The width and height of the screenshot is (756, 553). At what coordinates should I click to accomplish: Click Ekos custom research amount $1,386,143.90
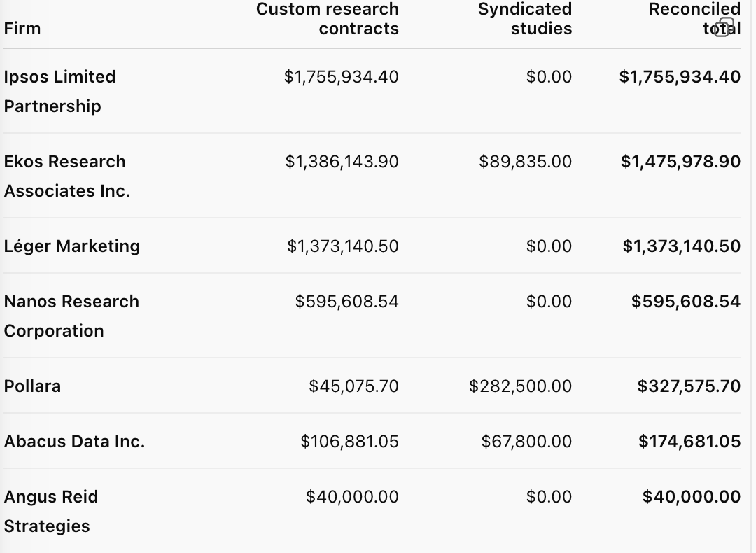(342, 162)
